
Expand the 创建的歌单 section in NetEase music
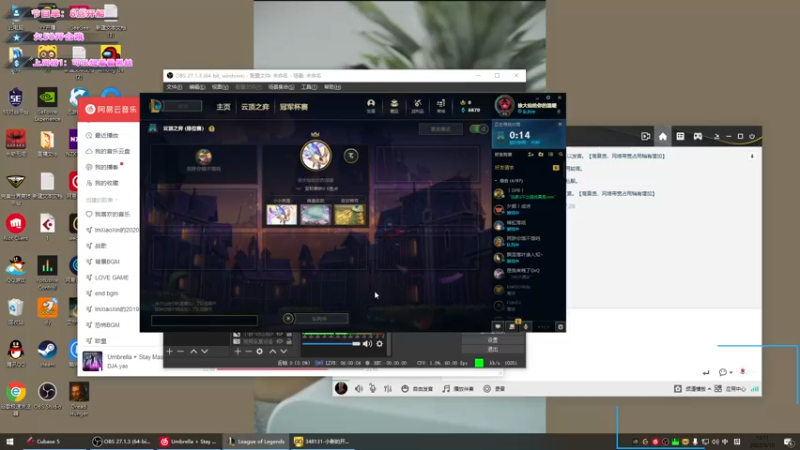[x=117, y=200]
